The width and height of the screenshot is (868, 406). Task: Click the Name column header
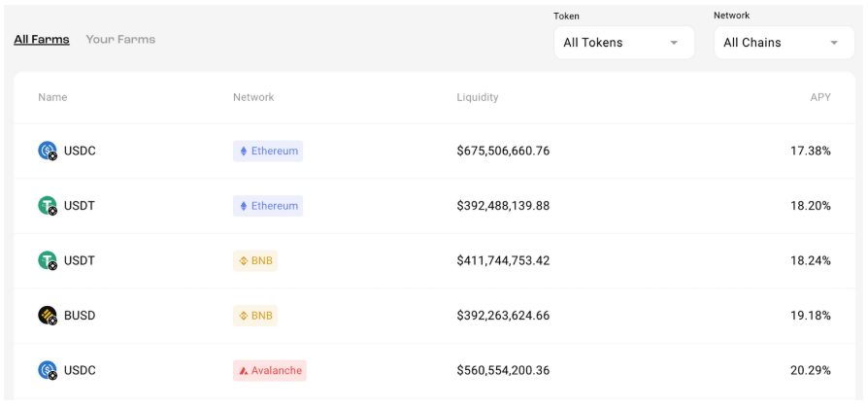52,97
